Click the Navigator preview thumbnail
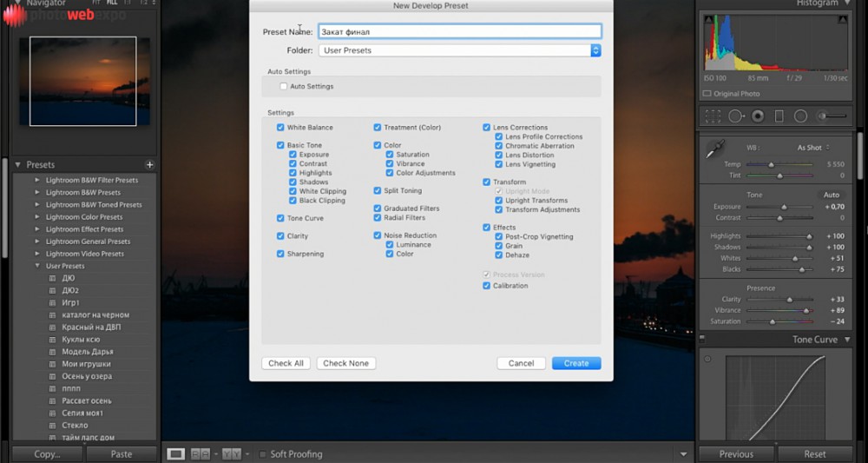Image resolution: width=868 pixels, height=463 pixels. coord(85,82)
